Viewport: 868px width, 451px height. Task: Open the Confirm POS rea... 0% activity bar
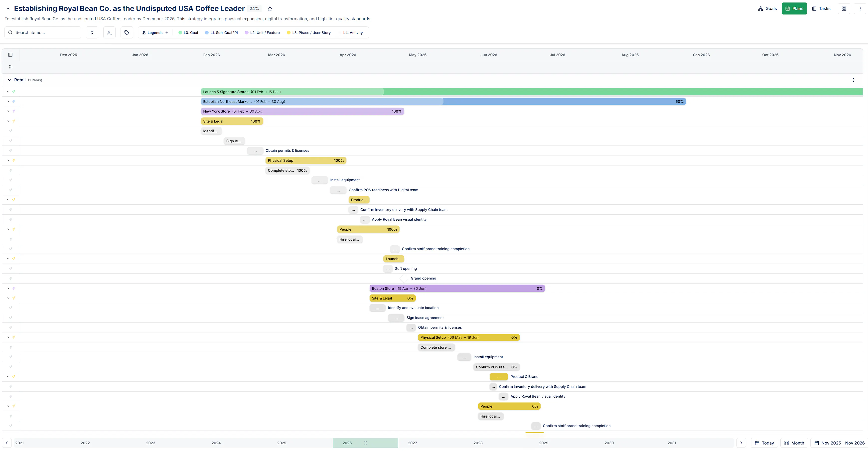[x=496, y=367]
